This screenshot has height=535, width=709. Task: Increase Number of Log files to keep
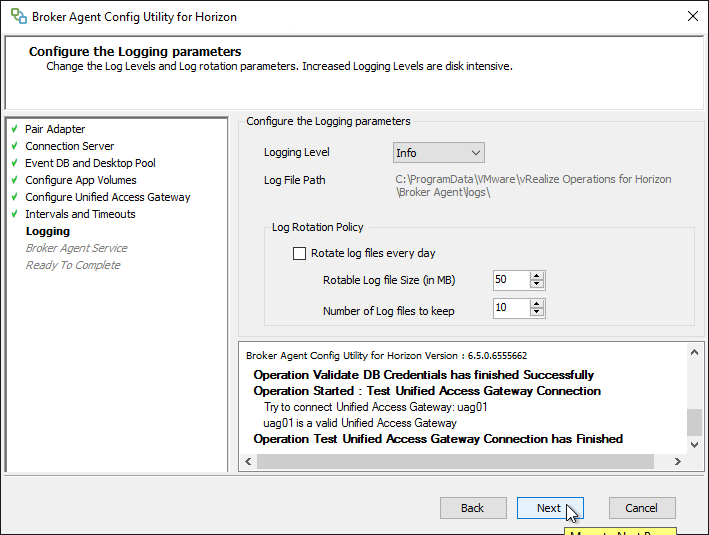[537, 304]
